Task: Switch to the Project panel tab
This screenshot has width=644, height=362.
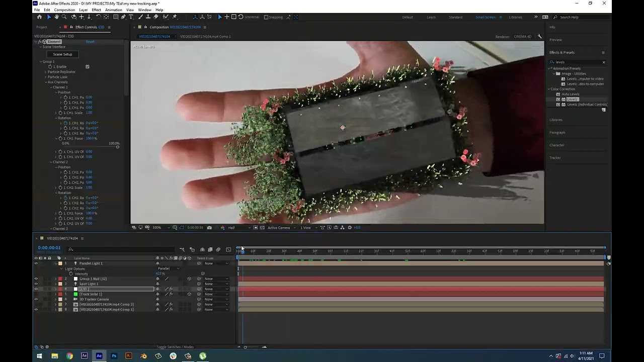Action: coord(42,27)
